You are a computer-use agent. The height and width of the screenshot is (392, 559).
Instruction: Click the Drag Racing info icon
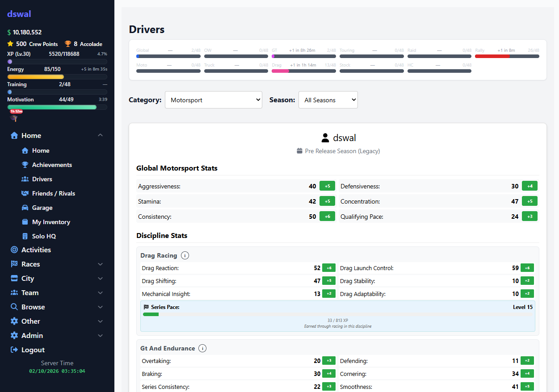click(x=185, y=255)
